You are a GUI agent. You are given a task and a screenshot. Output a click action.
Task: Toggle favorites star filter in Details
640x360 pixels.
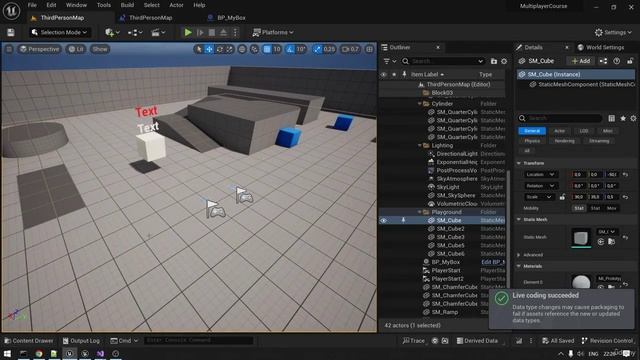(623, 118)
